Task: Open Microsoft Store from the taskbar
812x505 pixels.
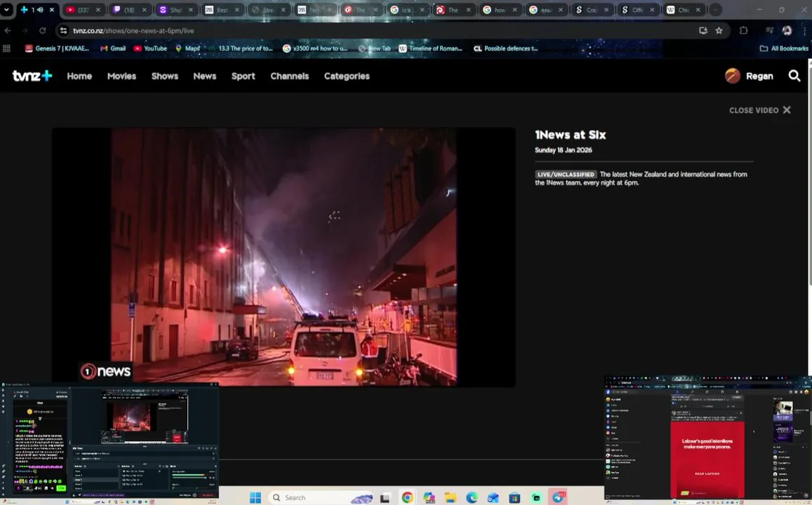Action: click(x=514, y=498)
